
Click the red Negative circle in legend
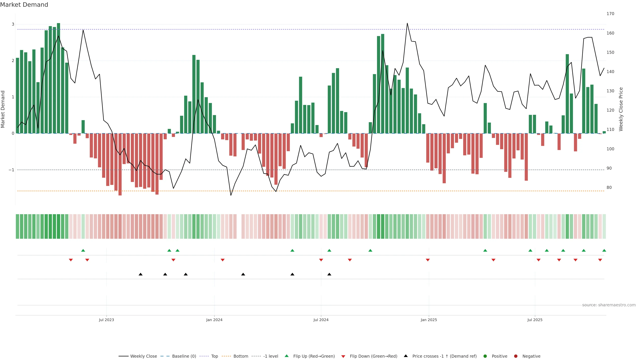coord(516,356)
